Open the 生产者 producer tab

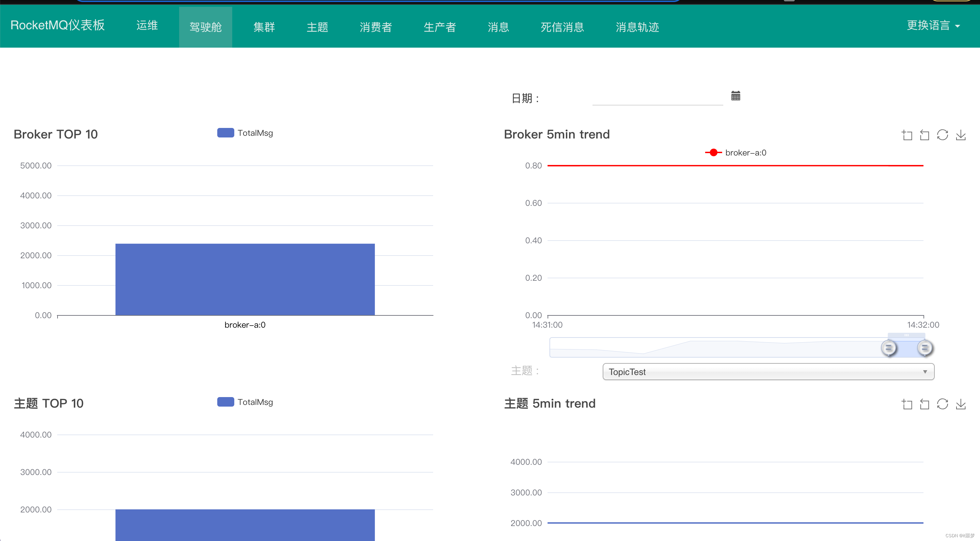click(x=439, y=27)
